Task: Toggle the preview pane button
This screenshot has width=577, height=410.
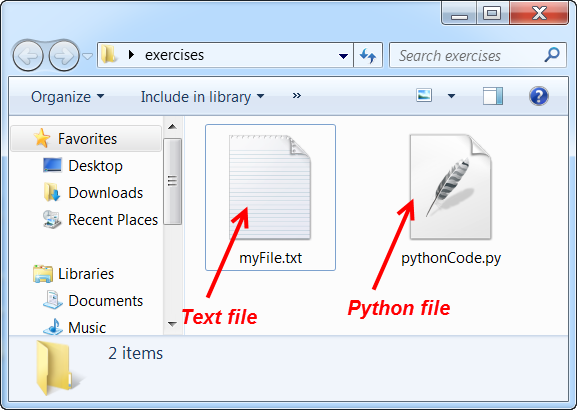Action: [493, 96]
